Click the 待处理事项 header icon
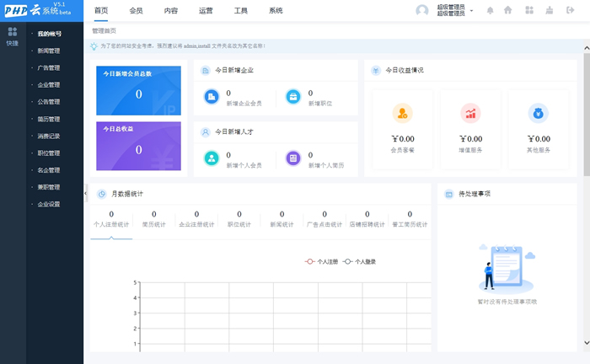This screenshot has height=364, width=590. (449, 194)
